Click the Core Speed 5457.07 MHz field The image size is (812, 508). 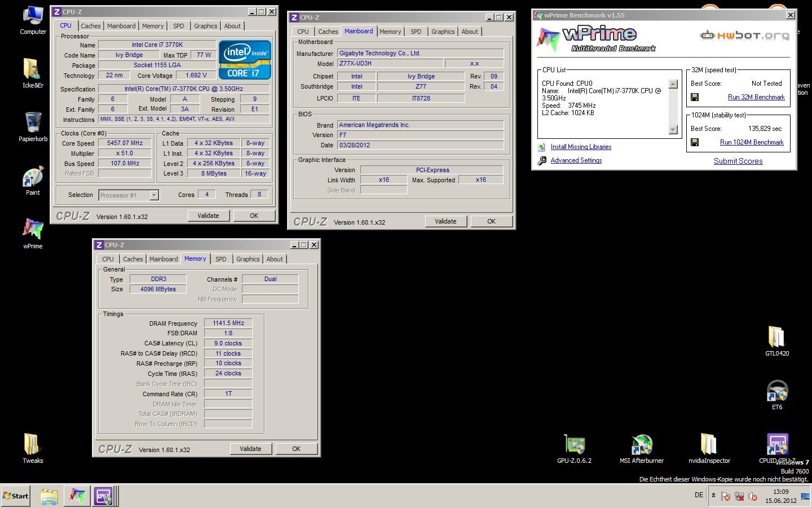tap(125, 143)
